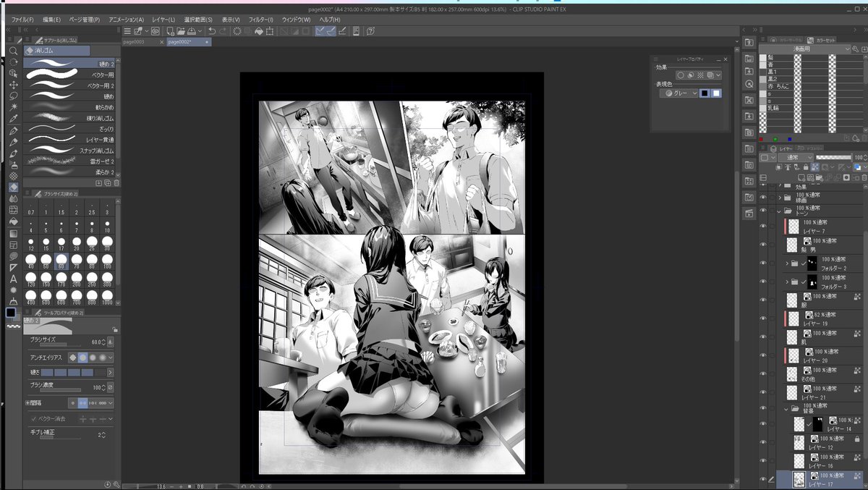Click the Redo icon in command bar
The height and width of the screenshot is (490, 868).
tap(223, 31)
